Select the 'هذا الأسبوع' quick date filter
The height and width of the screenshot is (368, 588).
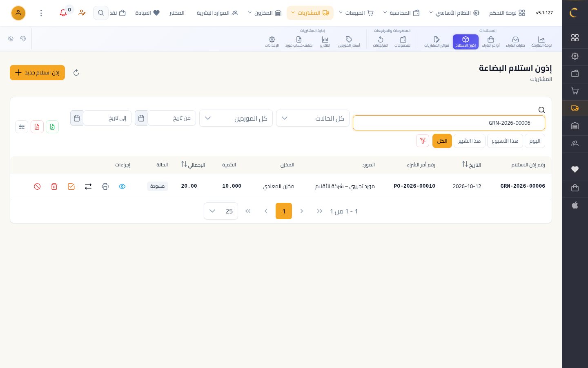pyautogui.click(x=505, y=141)
